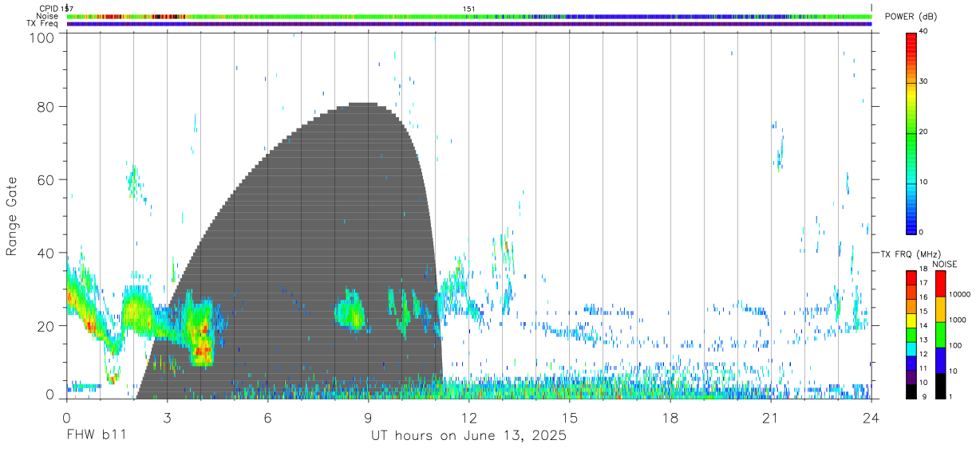The image size is (980, 452).
Task: Select the Noise strip above the plot
Action: tap(469, 16)
